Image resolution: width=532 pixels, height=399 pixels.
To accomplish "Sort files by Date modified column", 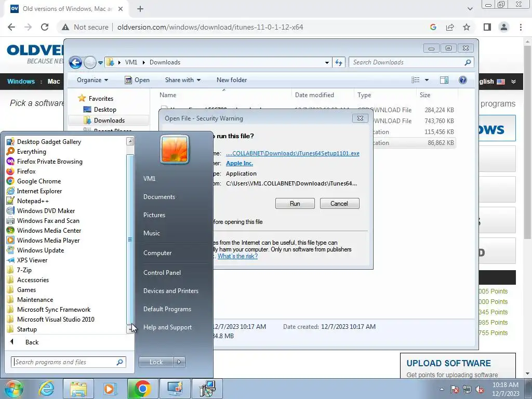I will [x=314, y=95].
